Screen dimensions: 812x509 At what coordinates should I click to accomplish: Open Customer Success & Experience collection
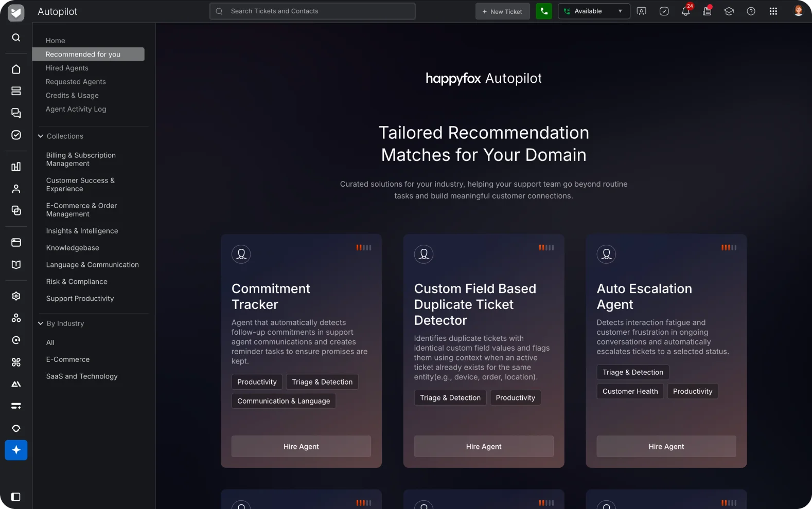click(80, 185)
